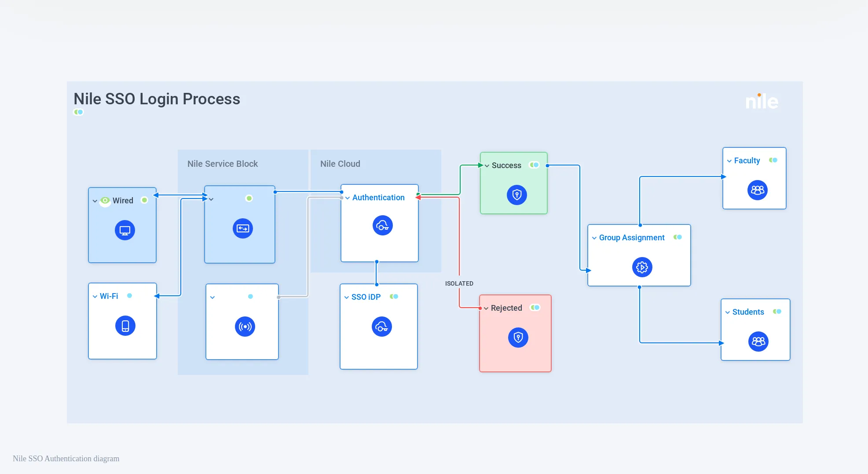Click the Faculty people group icon
Viewport: 868px width, 474px height.
pyautogui.click(x=758, y=190)
